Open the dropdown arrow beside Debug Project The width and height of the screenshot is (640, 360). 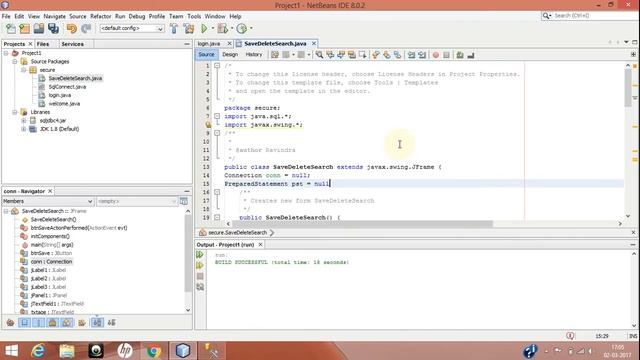(x=231, y=29)
